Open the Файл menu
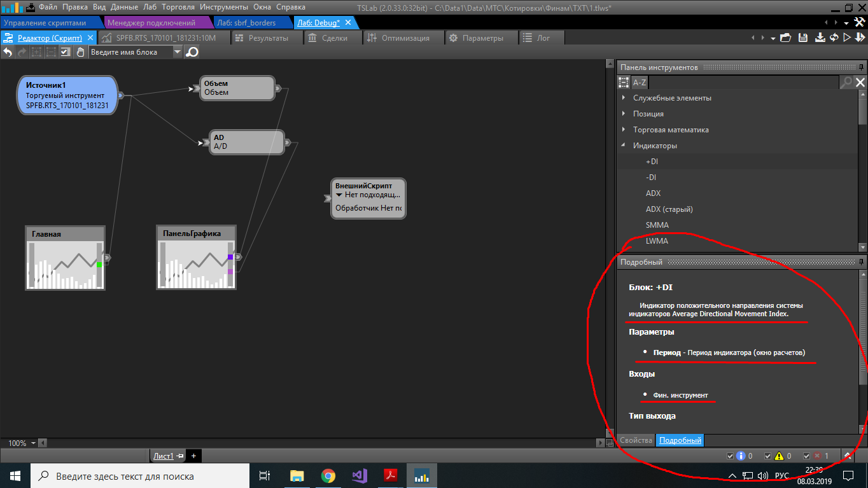The width and height of the screenshot is (868, 488). [x=48, y=7]
